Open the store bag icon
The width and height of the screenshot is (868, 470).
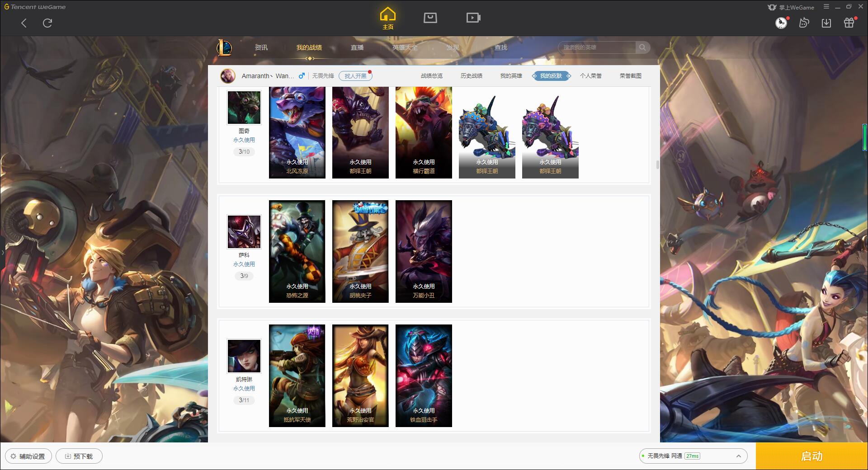tap(430, 18)
